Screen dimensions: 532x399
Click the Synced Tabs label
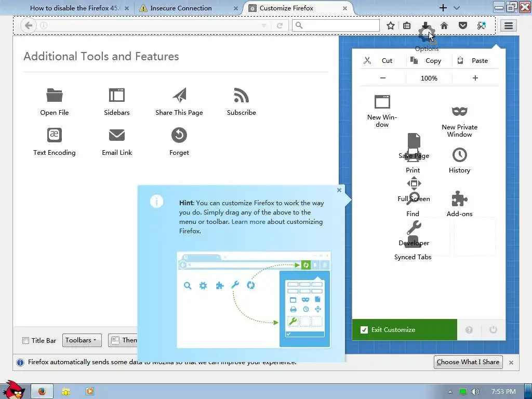click(413, 257)
